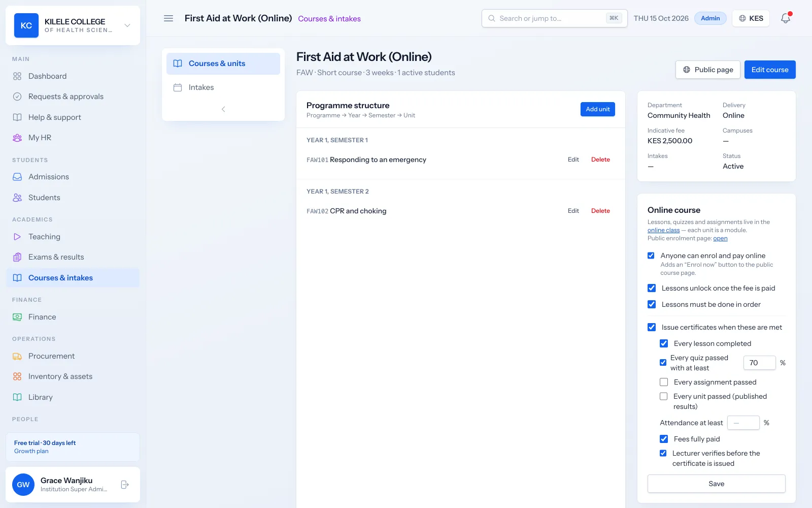The image size is (812, 508).
Task: Click the Dashboard sidebar icon
Action: point(17,76)
